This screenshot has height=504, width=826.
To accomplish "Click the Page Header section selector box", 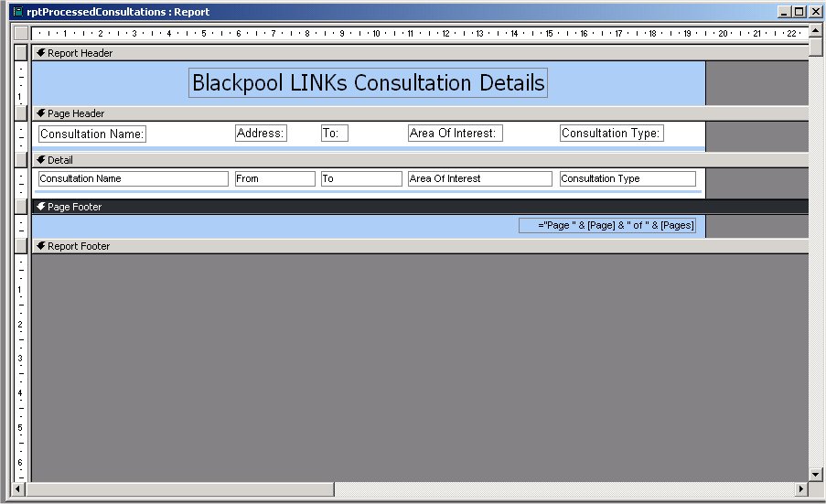I will pos(21,113).
